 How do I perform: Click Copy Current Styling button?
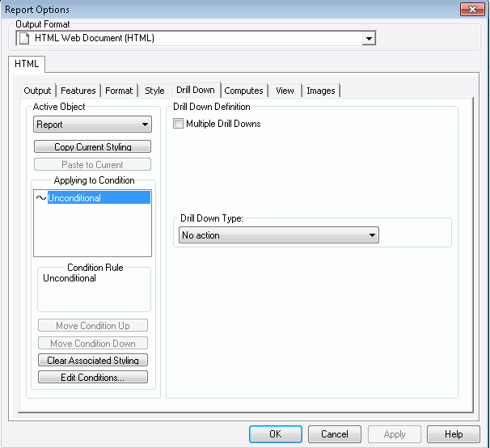tap(92, 146)
